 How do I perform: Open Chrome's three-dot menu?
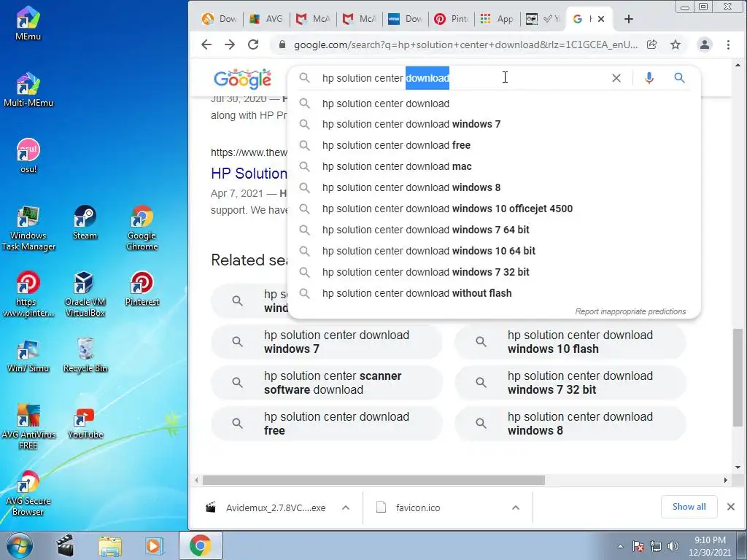[x=728, y=44]
